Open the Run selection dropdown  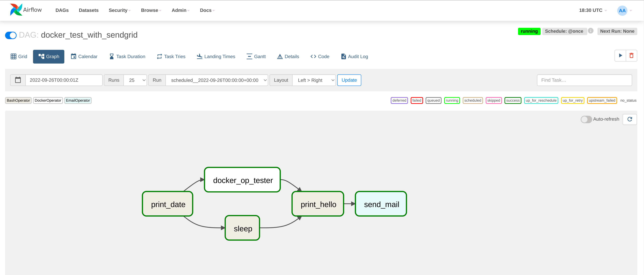[x=217, y=80]
